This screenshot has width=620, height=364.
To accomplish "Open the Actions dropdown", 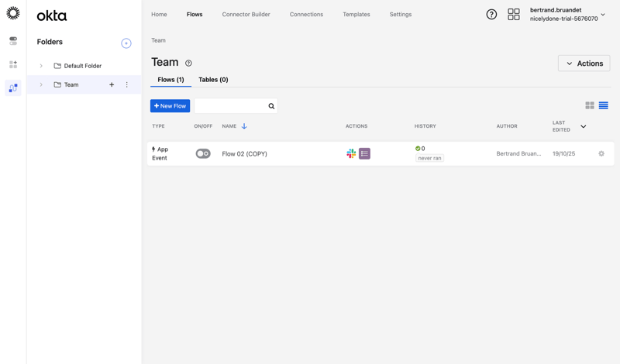I will [584, 64].
